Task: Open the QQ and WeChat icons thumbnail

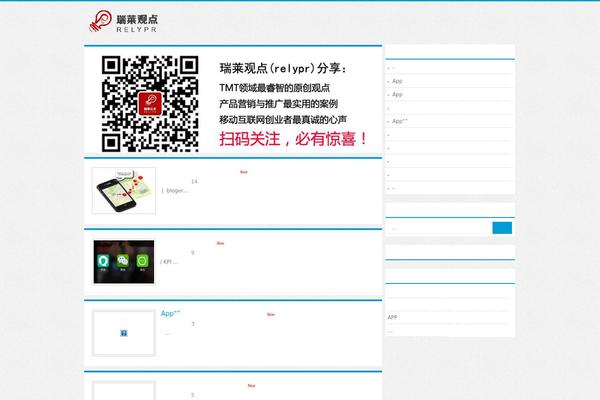Action: coord(124,262)
